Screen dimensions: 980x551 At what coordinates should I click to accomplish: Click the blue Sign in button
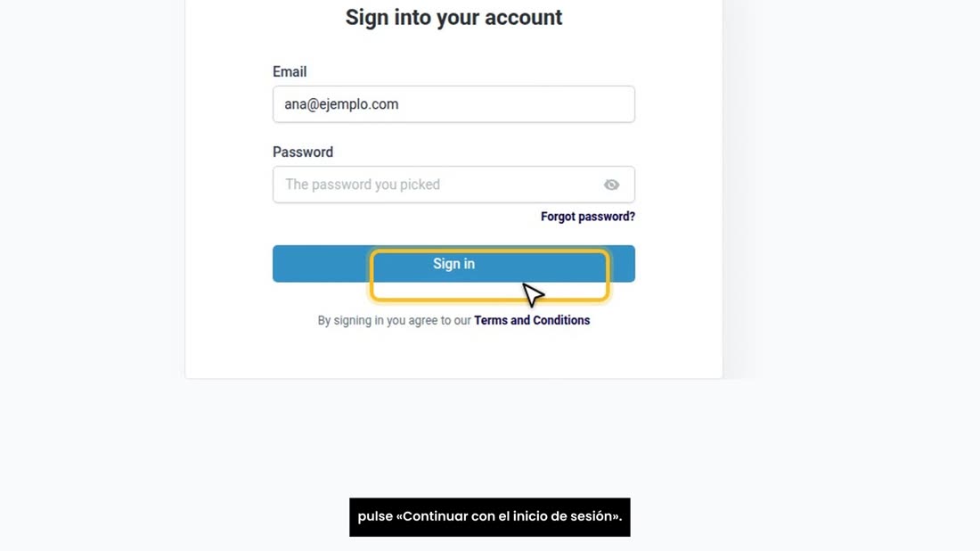coord(453,263)
